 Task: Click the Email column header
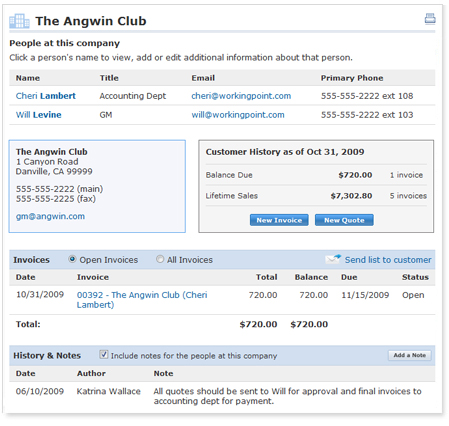pyautogui.click(x=203, y=78)
